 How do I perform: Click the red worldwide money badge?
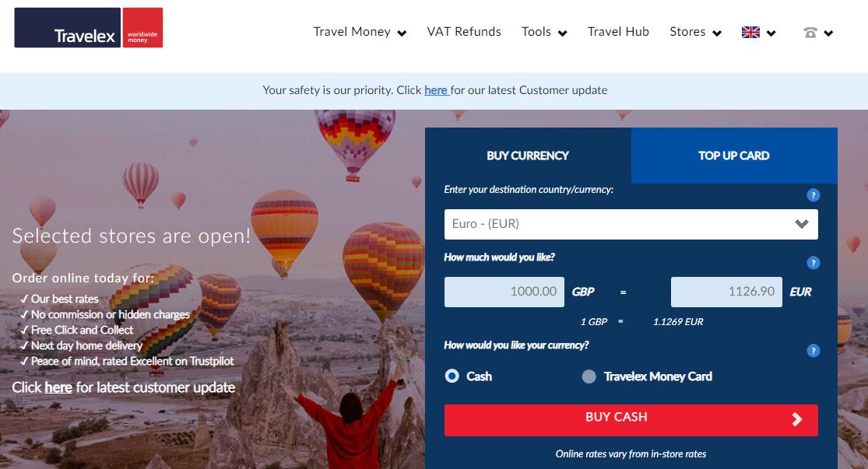click(x=142, y=28)
